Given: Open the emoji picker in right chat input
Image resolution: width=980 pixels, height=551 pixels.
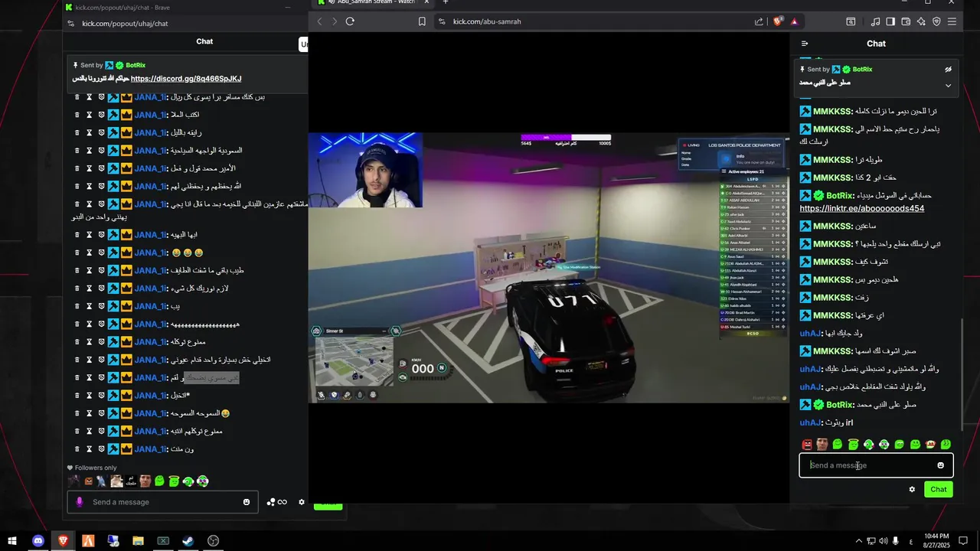Looking at the screenshot, I should 941,465.
